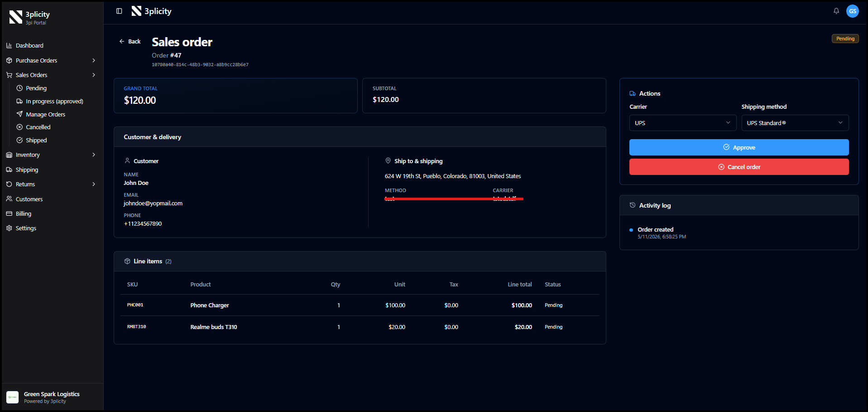Expand the Inventory chevron
This screenshot has height=412, width=868.
click(94, 155)
